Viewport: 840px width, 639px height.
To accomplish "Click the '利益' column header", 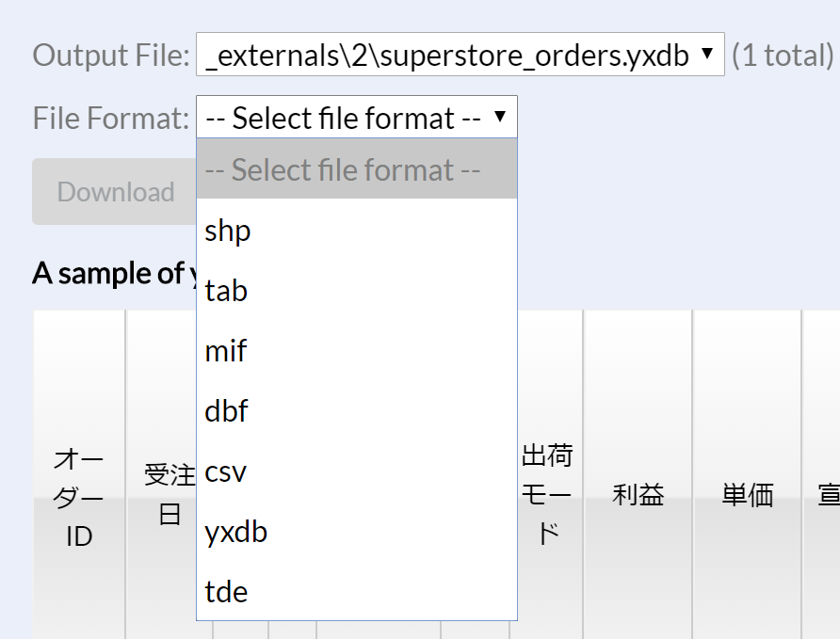I will click(x=638, y=495).
